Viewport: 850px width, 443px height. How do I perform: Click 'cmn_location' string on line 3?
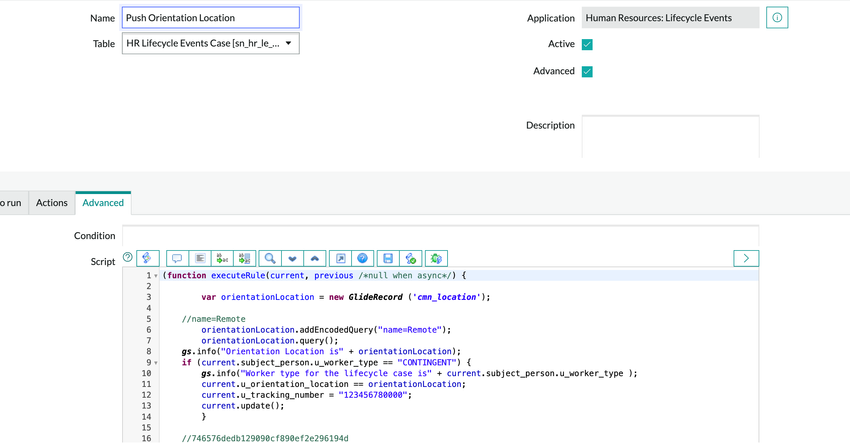[x=447, y=297]
